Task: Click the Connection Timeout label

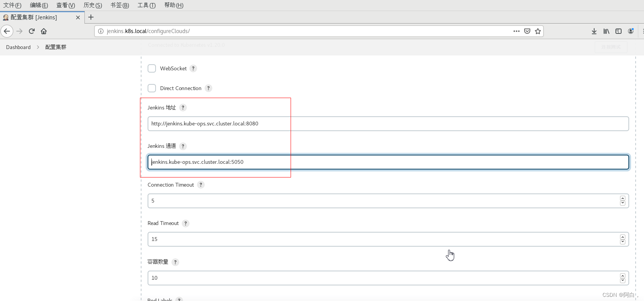Action: 171,185
